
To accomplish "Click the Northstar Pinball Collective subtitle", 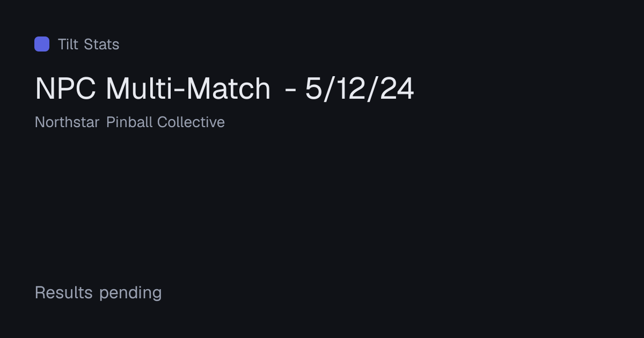I will 130,122.
